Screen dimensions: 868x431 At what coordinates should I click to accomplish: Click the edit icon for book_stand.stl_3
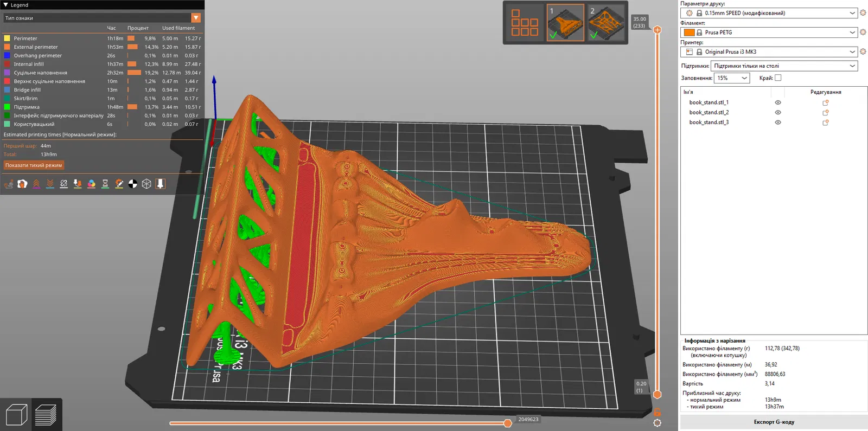tap(826, 123)
